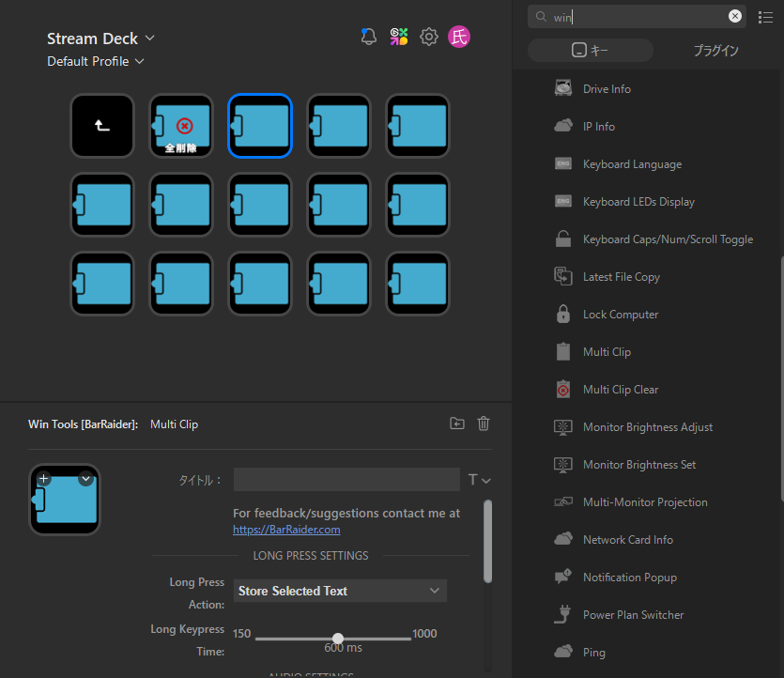Image resolution: width=784 pixels, height=678 pixels.
Task: Clear the search field with X
Action: point(734,17)
